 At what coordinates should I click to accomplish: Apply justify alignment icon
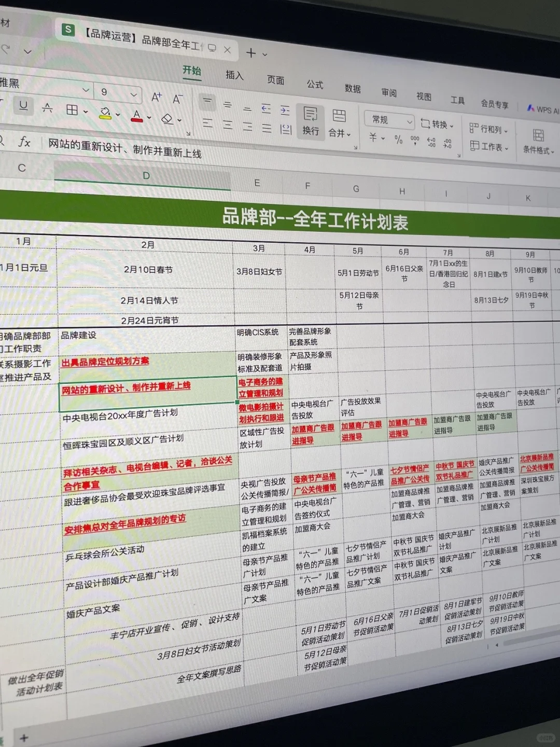pos(267,128)
